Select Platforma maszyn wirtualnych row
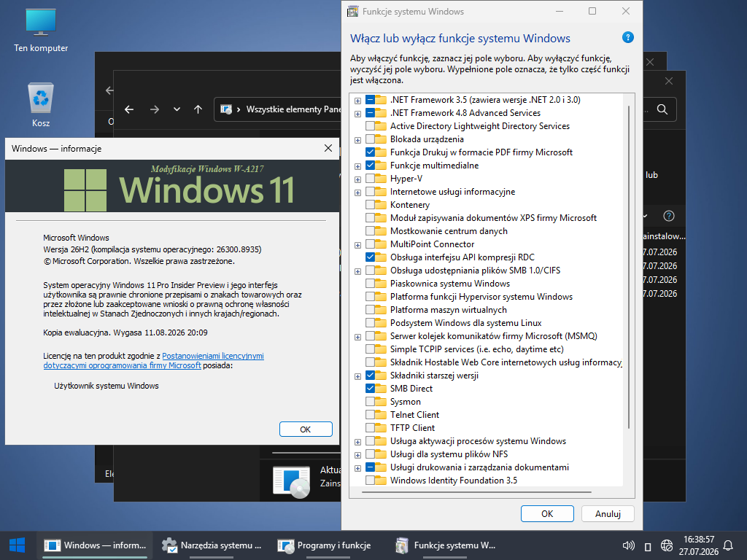Screen dimensions: 747x560 click(x=449, y=310)
